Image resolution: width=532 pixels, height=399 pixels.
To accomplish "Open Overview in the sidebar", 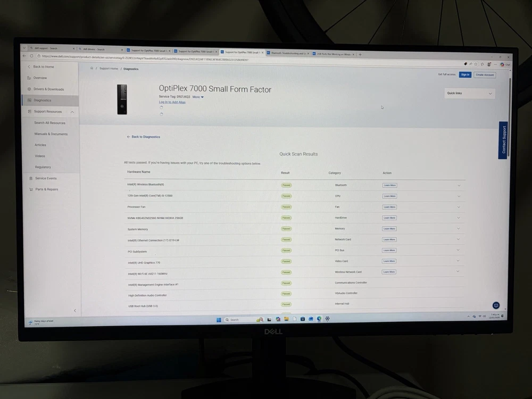I will tap(40, 78).
